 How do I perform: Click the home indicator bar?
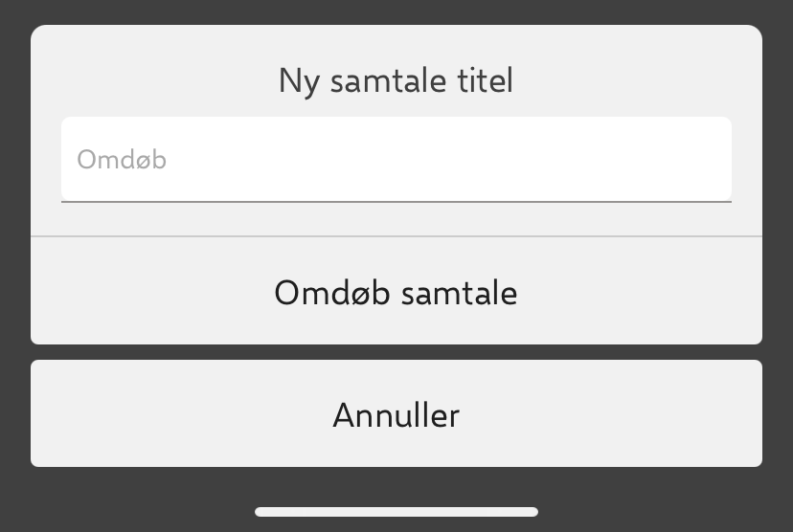click(396, 512)
